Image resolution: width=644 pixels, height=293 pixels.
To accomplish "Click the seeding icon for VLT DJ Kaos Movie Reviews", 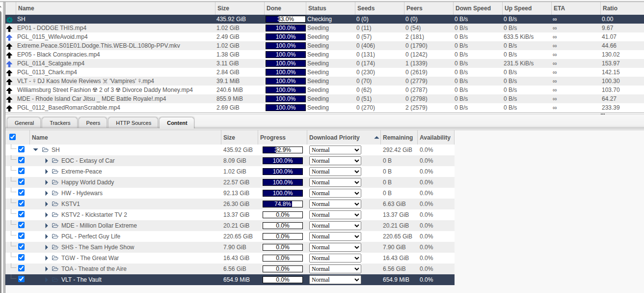I will (x=9, y=81).
